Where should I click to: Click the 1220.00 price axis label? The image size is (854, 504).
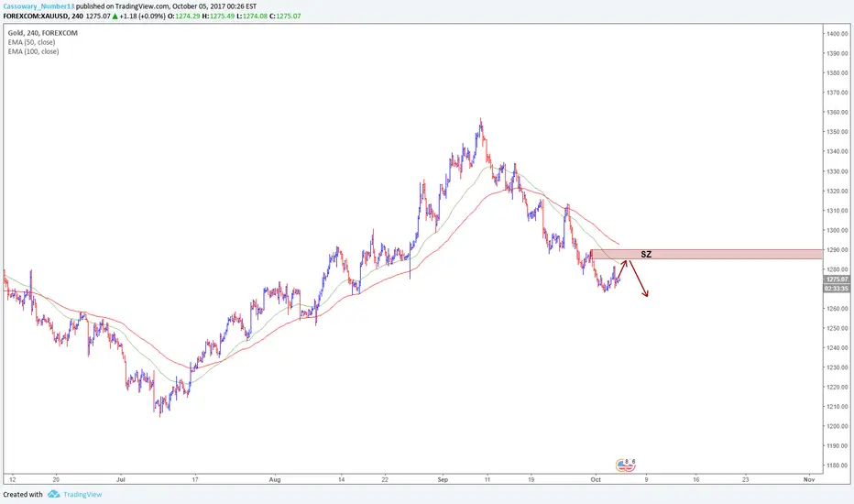[x=838, y=387]
